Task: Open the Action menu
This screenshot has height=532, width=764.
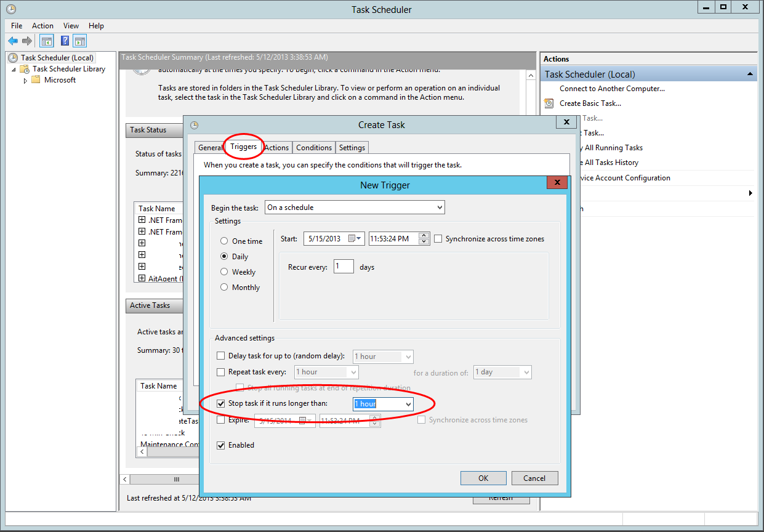Action: point(42,26)
